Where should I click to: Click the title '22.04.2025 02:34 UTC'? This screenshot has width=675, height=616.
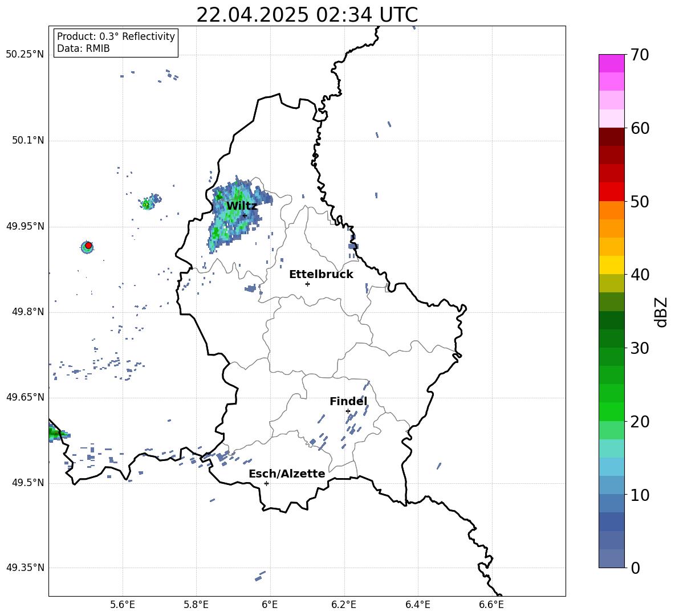pyautogui.click(x=307, y=15)
